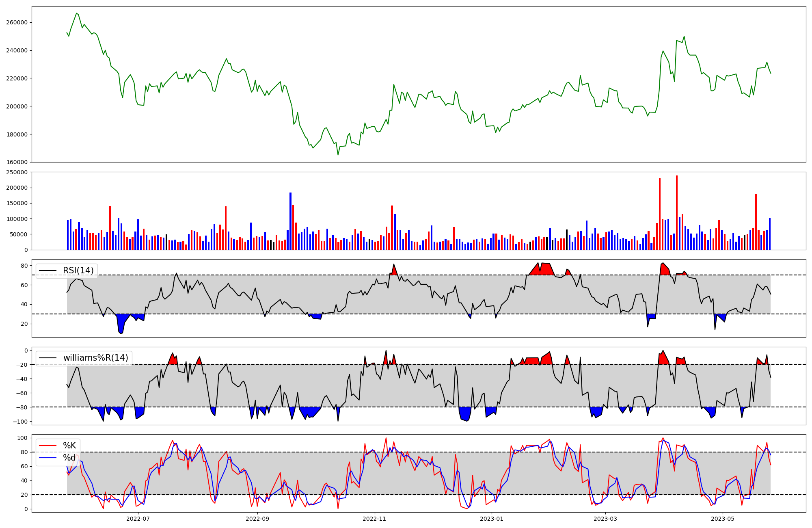Image resolution: width=812 pixels, height=528 pixels.
Task: Click the 2022-07 x-axis date label
Action: [138, 519]
